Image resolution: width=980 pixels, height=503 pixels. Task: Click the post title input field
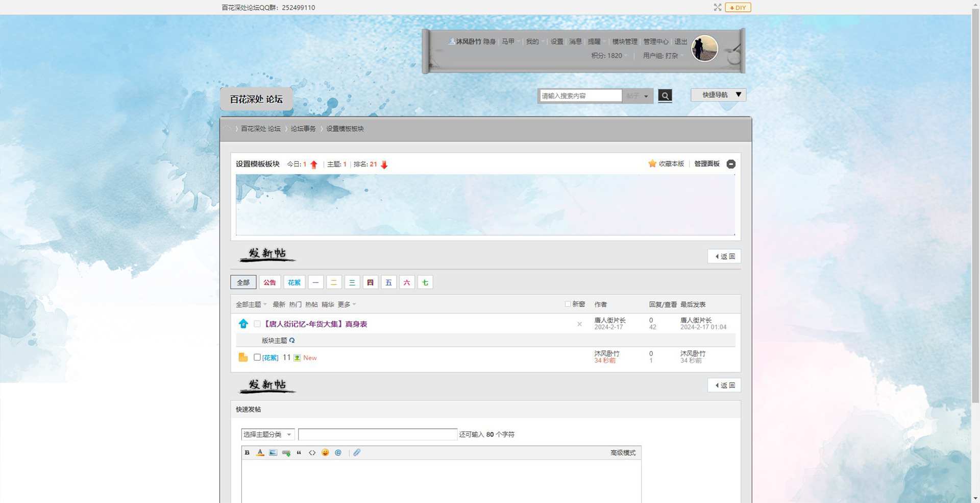tap(377, 435)
